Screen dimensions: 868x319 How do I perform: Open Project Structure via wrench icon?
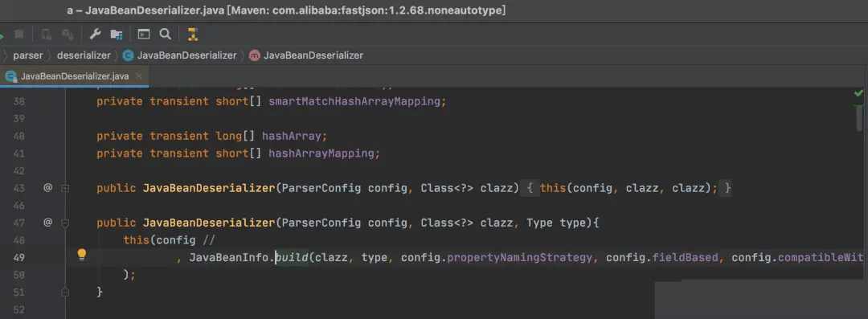(95, 35)
